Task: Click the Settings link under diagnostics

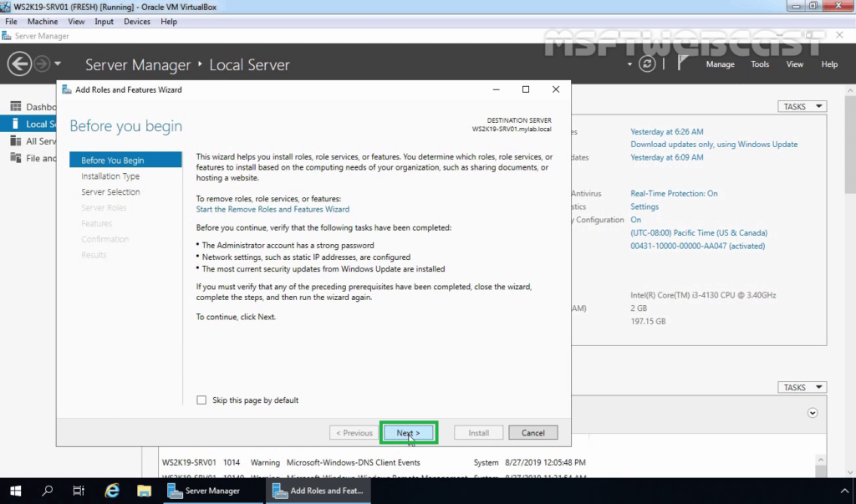Action: click(645, 206)
